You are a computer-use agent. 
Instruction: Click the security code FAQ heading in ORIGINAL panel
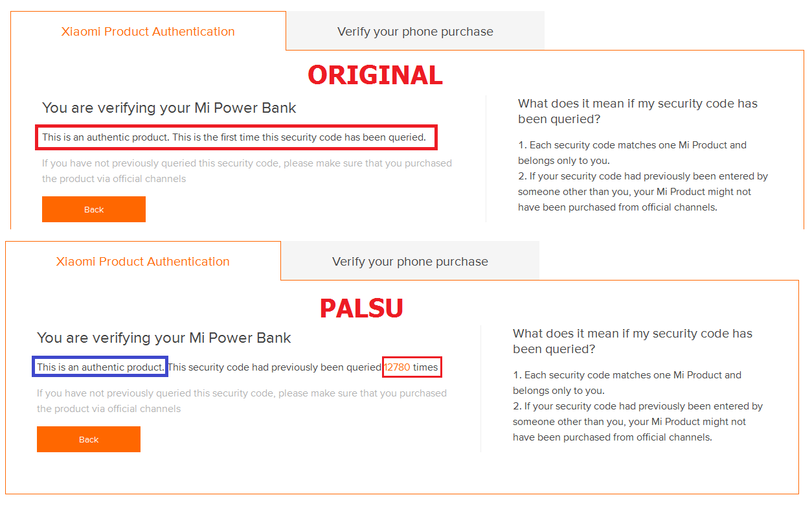[x=637, y=111]
